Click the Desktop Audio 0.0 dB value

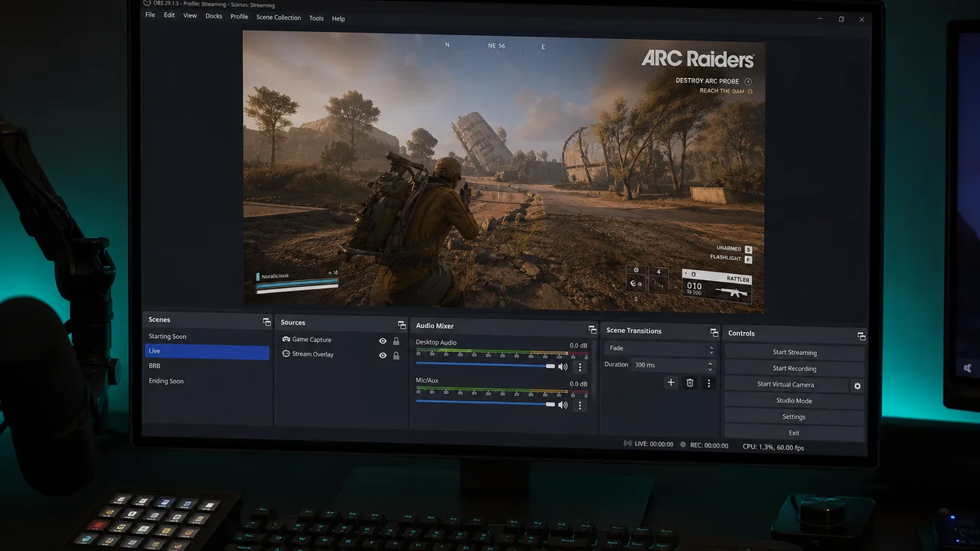(x=578, y=346)
